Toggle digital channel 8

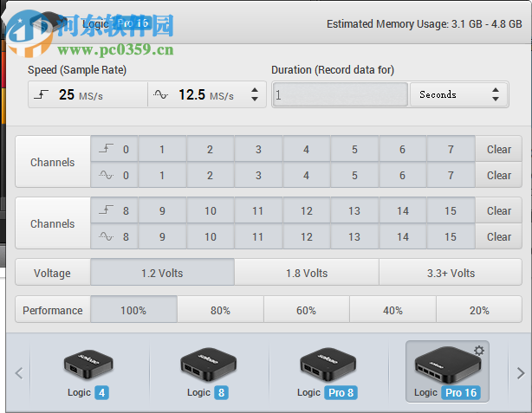114,210
